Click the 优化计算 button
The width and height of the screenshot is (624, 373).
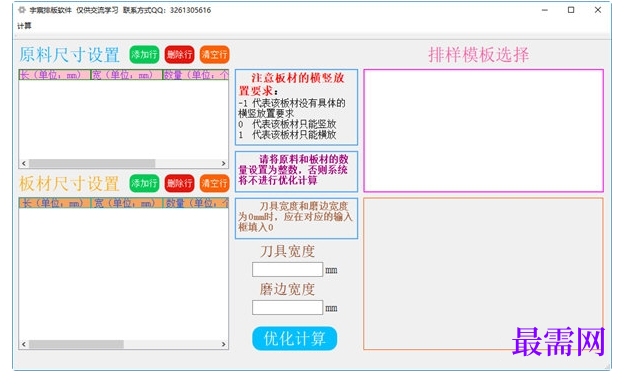(294, 339)
